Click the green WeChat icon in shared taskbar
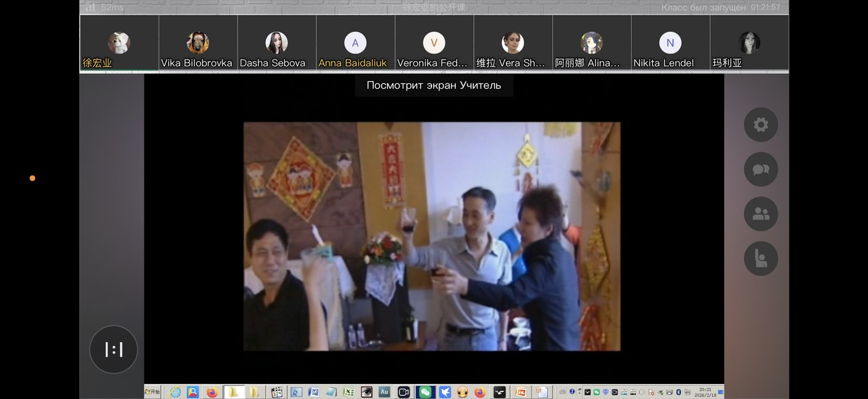The width and height of the screenshot is (868, 399). pyautogui.click(x=425, y=392)
